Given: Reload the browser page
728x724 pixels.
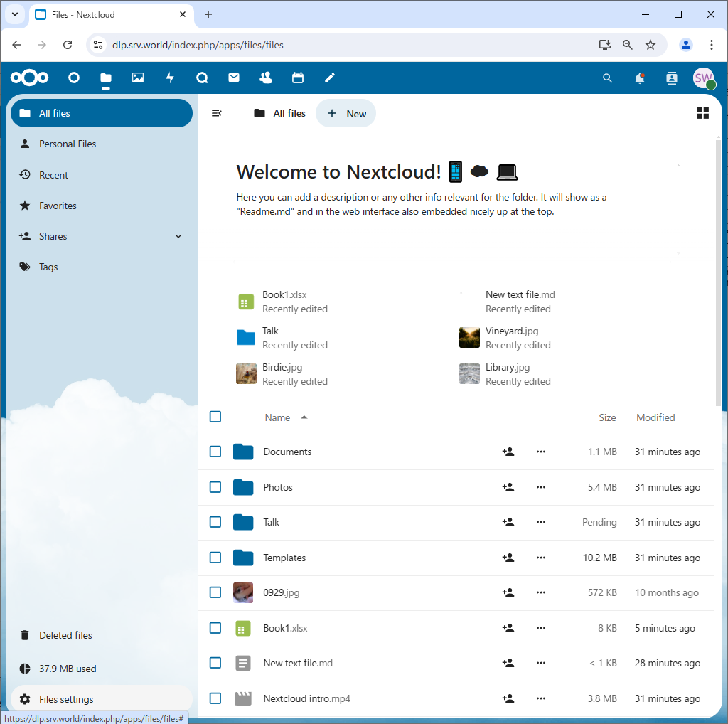Looking at the screenshot, I should click(68, 45).
